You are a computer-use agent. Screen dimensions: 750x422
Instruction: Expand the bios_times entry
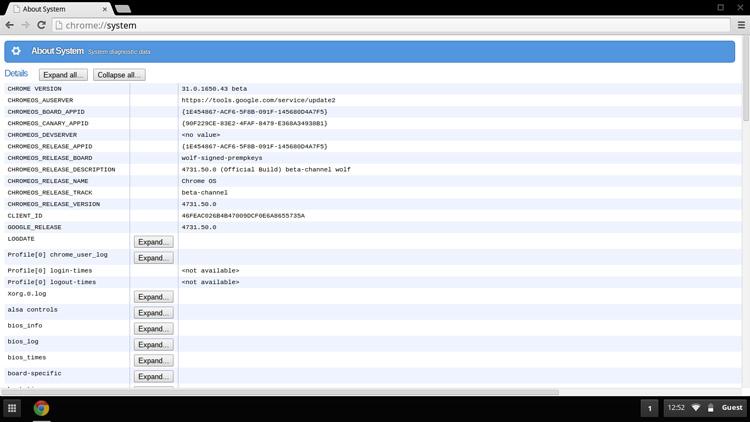pyautogui.click(x=154, y=361)
